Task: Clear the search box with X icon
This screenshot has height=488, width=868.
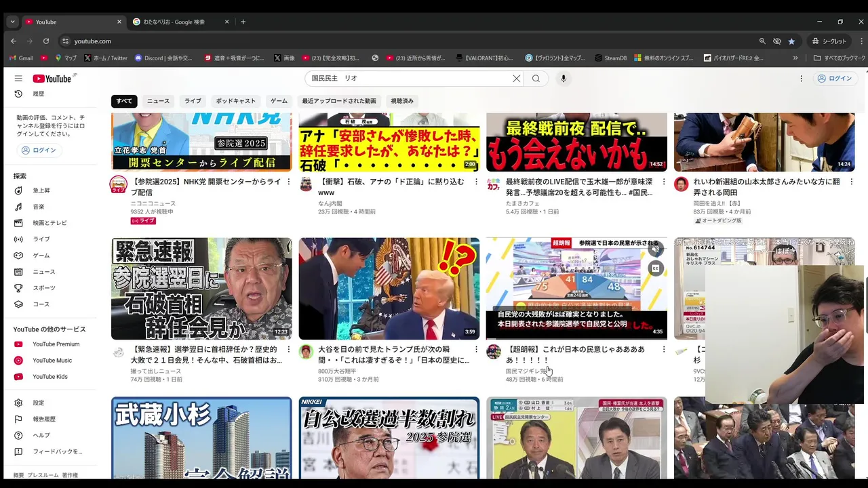Action: pos(516,79)
